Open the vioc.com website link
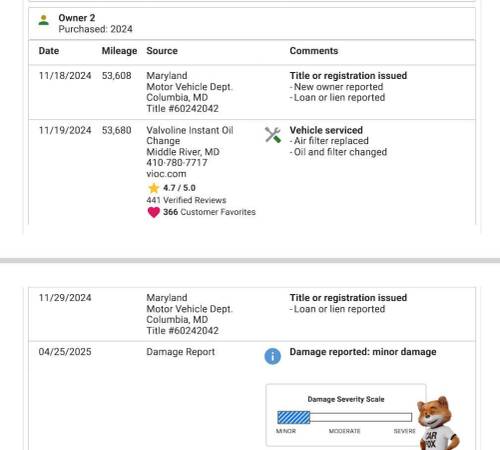Screen dimensions: 500x450 point(166,174)
